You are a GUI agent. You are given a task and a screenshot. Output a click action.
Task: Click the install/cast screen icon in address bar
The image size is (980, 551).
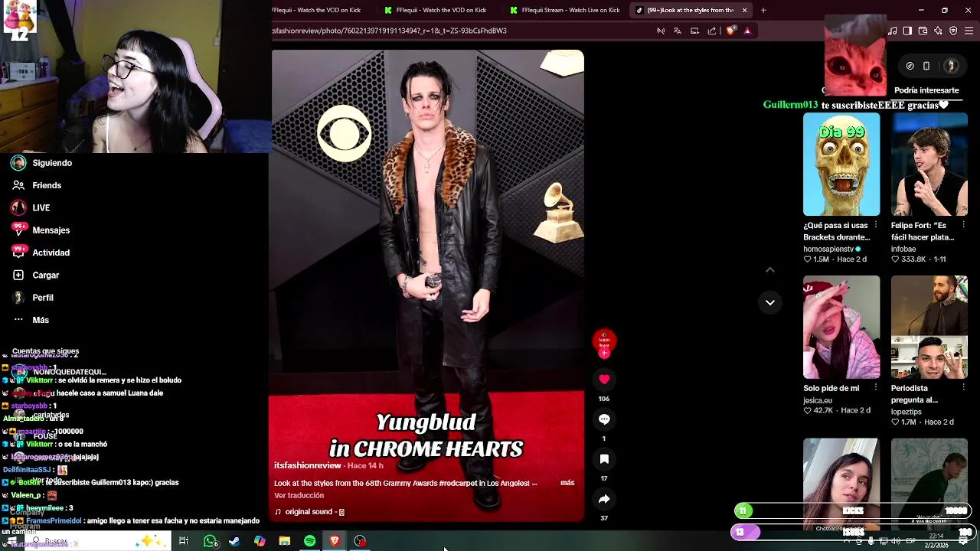point(694,31)
